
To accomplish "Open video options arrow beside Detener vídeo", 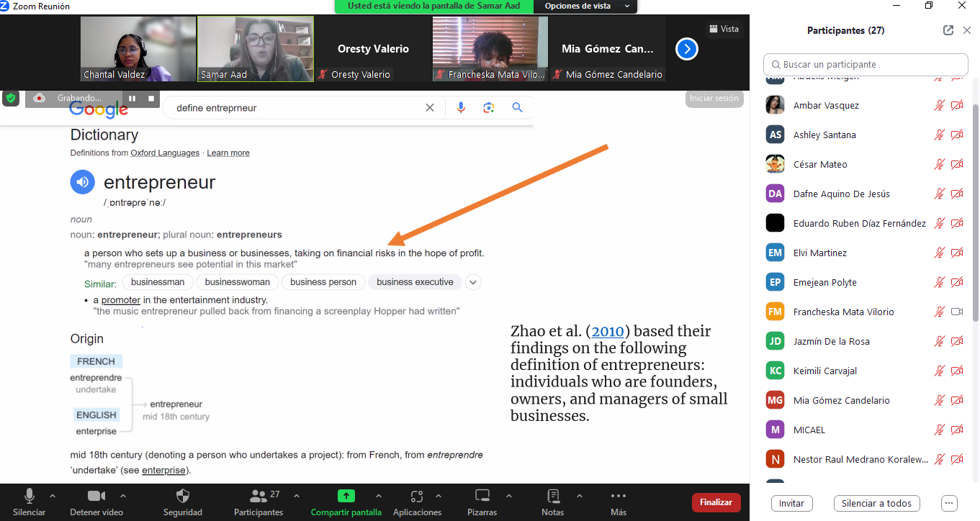I will coord(122,496).
